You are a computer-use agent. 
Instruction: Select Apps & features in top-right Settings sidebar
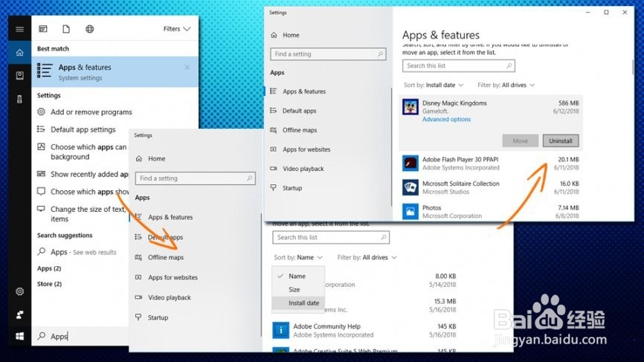[304, 91]
